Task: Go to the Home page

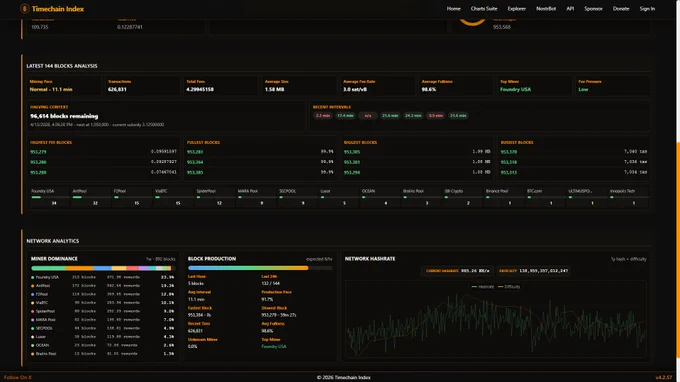Action: (x=454, y=9)
